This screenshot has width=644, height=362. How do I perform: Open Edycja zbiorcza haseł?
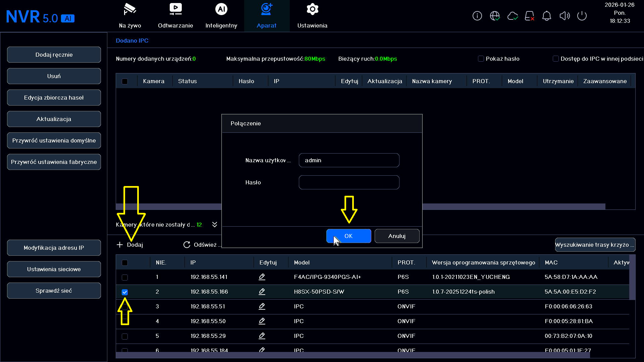[54, 98]
